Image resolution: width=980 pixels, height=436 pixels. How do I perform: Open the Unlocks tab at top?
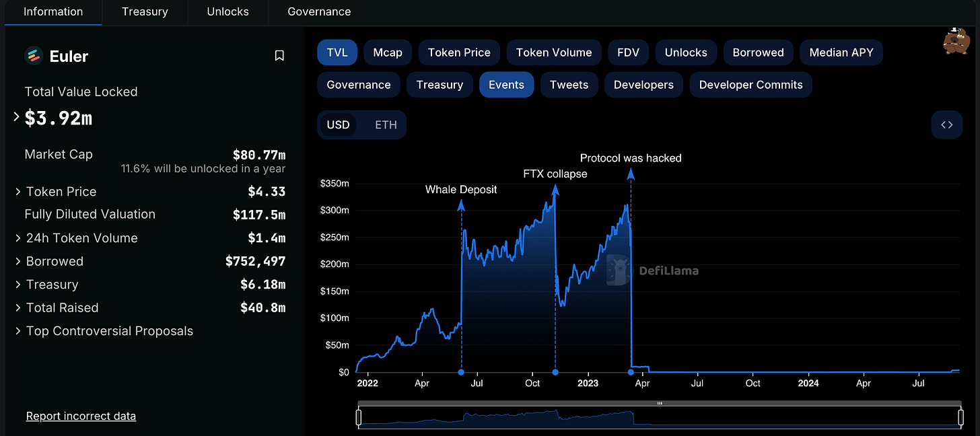click(x=228, y=11)
